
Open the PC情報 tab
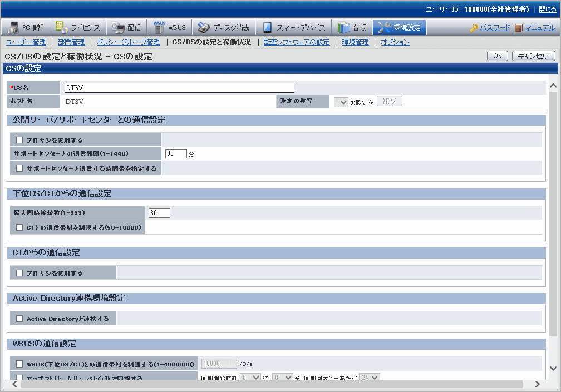coord(26,27)
